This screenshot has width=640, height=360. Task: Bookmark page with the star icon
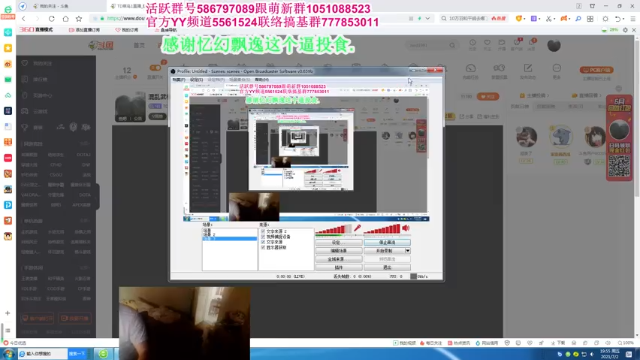pos(79,19)
